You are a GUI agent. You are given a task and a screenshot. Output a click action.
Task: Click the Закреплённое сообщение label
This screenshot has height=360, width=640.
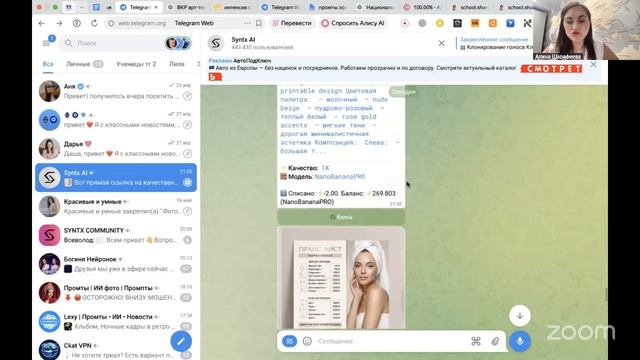coord(494,40)
